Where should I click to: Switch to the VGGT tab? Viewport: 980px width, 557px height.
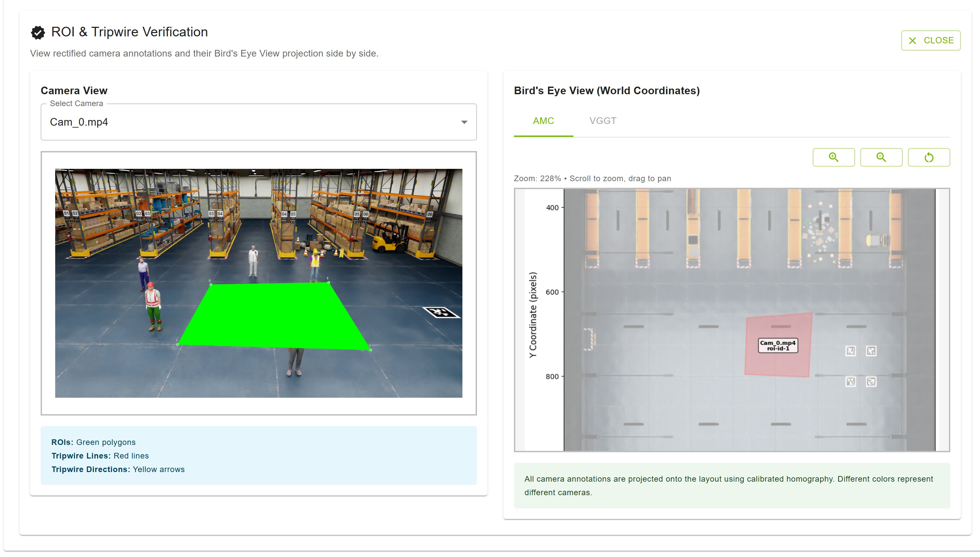point(603,121)
